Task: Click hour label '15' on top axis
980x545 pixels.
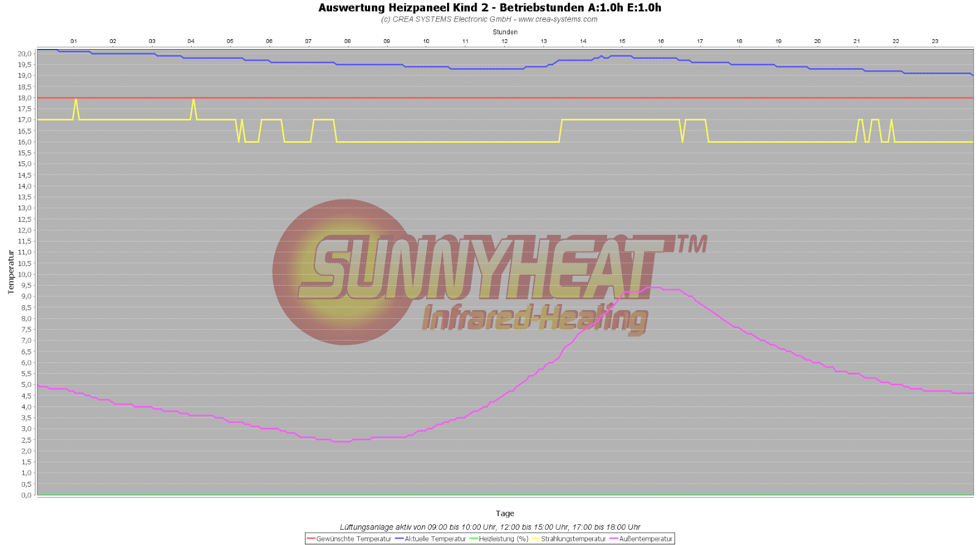Action: 622,41
